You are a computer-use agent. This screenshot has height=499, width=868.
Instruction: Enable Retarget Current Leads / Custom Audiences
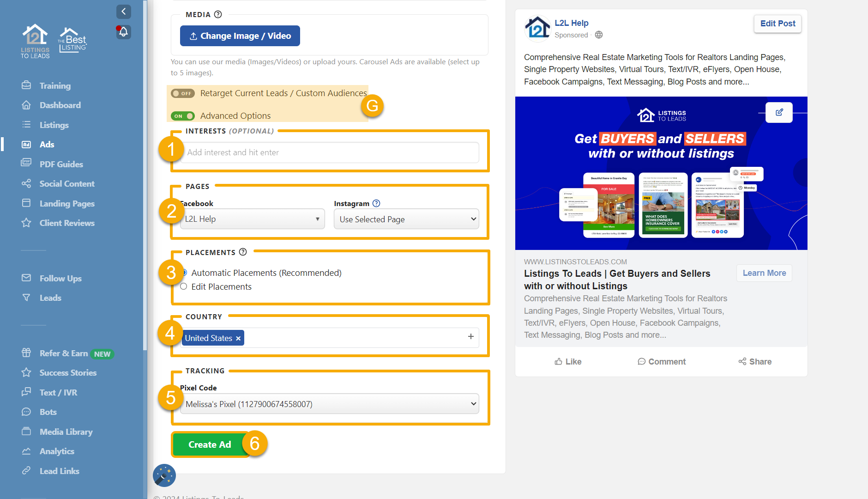pyautogui.click(x=182, y=93)
